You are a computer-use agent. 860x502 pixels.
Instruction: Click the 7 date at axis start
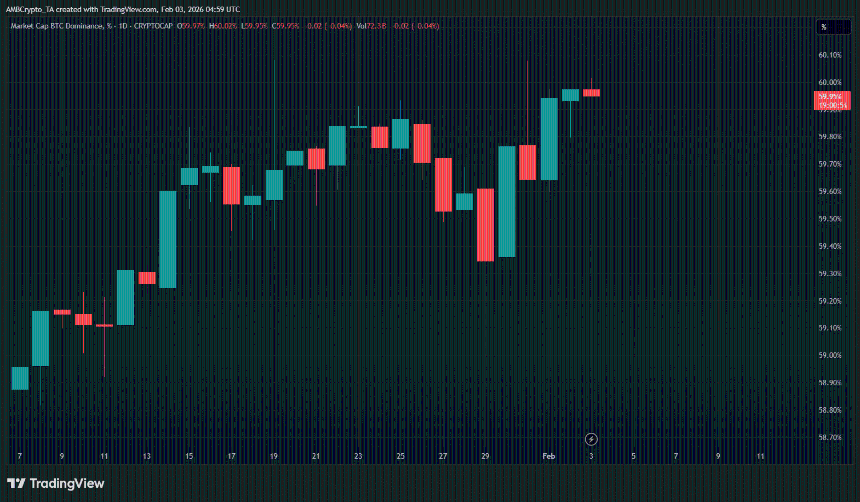tap(19, 455)
